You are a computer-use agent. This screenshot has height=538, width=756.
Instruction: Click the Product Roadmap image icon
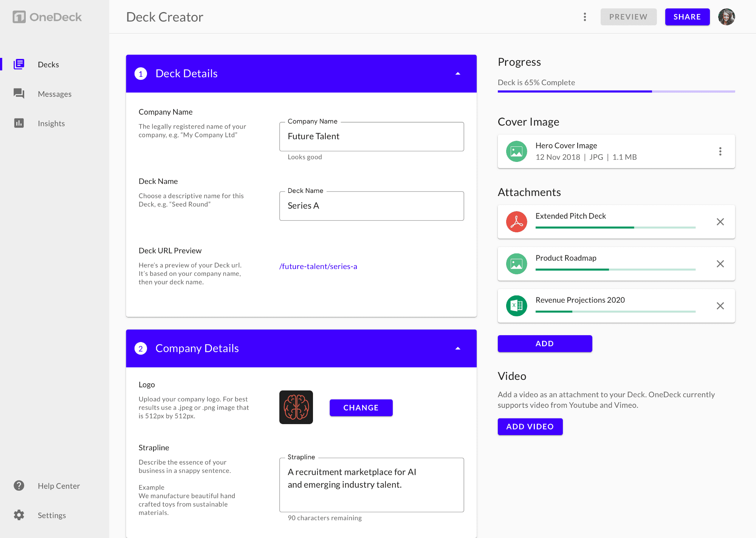point(516,264)
